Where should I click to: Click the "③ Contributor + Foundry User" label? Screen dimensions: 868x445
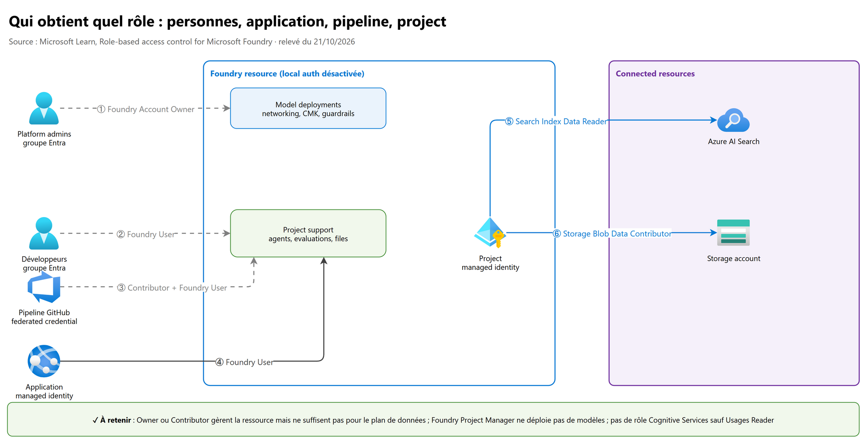tap(172, 287)
